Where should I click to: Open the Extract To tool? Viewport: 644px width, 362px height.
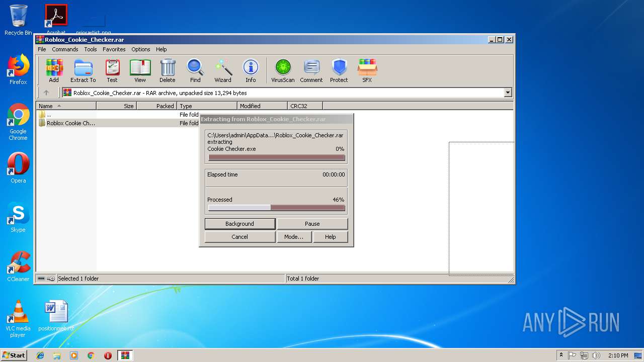(x=83, y=71)
